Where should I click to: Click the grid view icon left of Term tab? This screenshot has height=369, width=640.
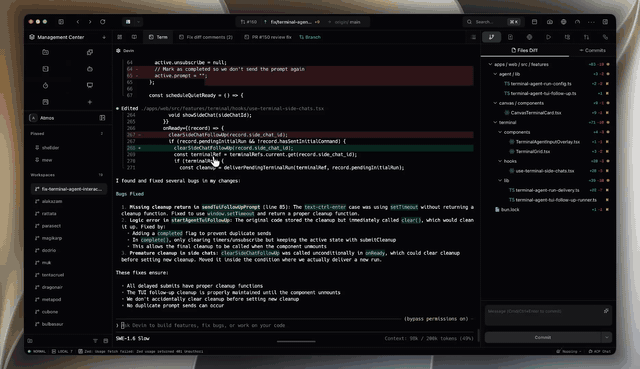(x=120, y=37)
